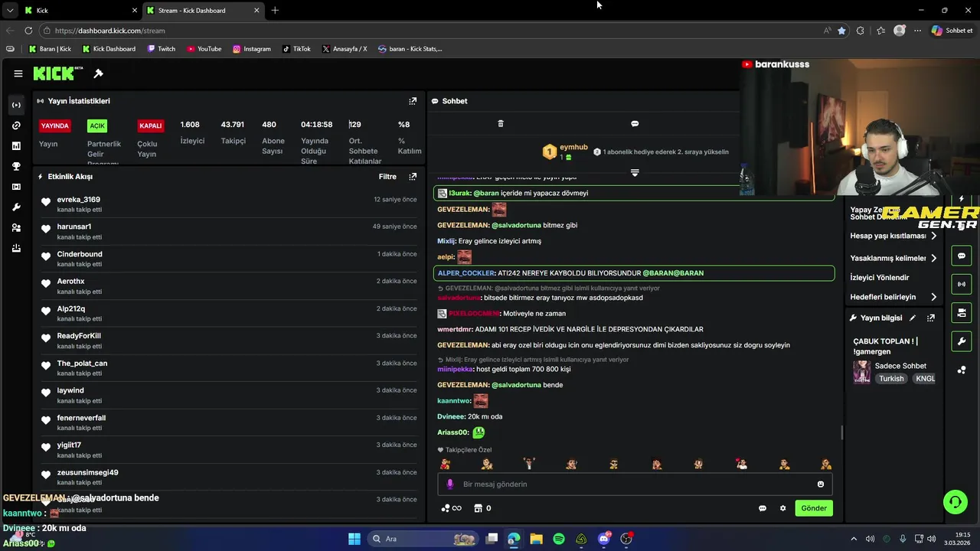Image resolution: width=980 pixels, height=551 pixels.
Task: Pop out the Yayın bilgisi panel
Action: pyautogui.click(x=931, y=318)
